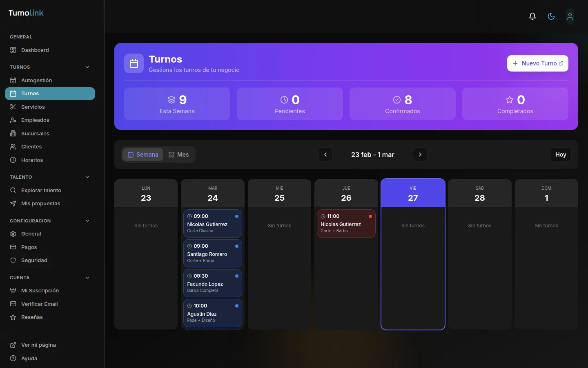
Task: Switch calendar to Semana view
Action: [x=143, y=155]
